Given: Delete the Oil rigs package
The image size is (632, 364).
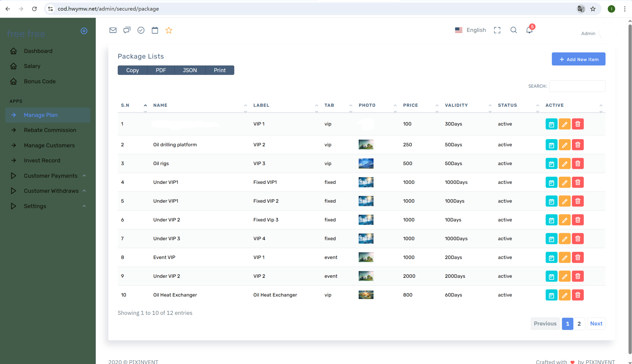Looking at the screenshot, I should click(x=577, y=163).
